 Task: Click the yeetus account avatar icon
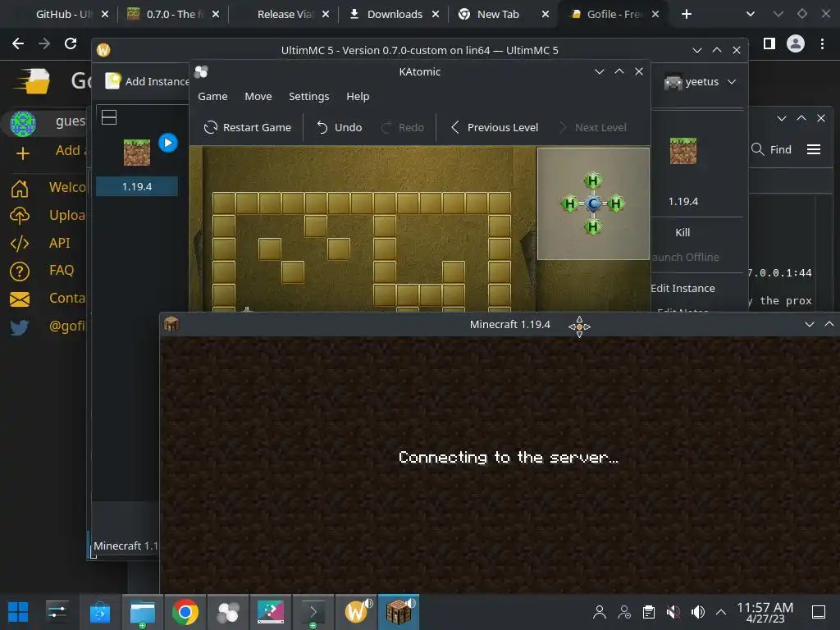click(x=673, y=82)
